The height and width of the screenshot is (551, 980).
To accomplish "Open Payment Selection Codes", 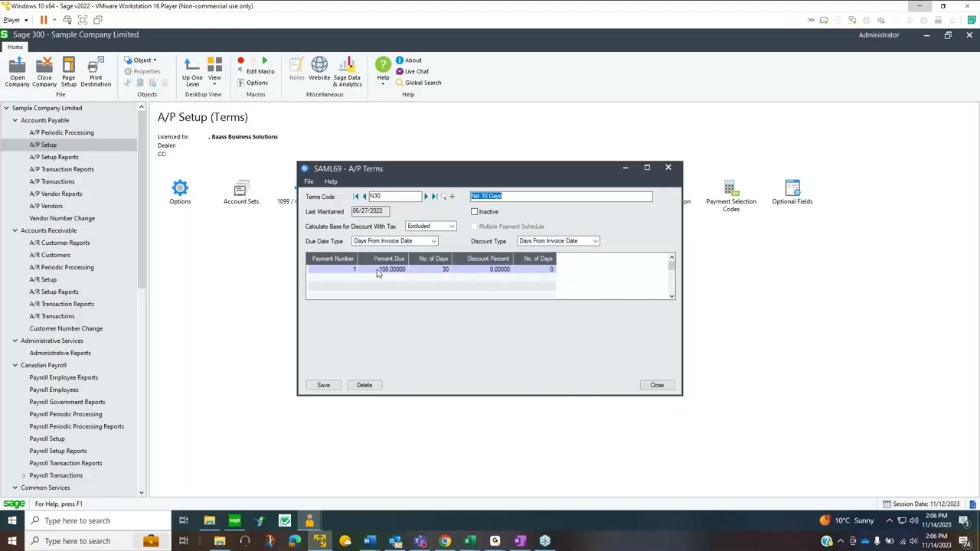I will (730, 195).
